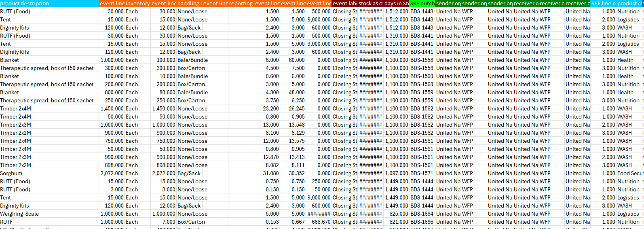644x229 pixels.
Task: Select the 'days in St' header cell
Action: coord(396,3)
